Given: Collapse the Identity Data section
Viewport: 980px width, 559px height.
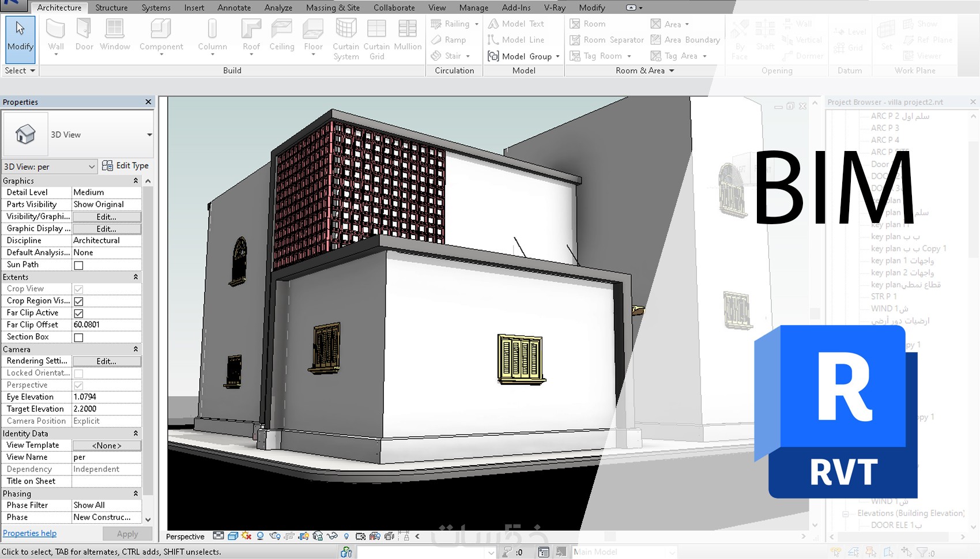Looking at the screenshot, I should pyautogui.click(x=136, y=433).
